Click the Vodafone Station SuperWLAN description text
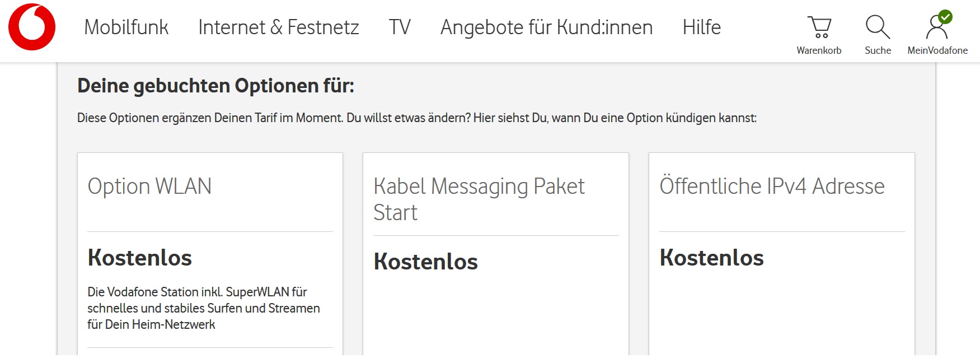The image size is (980, 363). [x=204, y=308]
